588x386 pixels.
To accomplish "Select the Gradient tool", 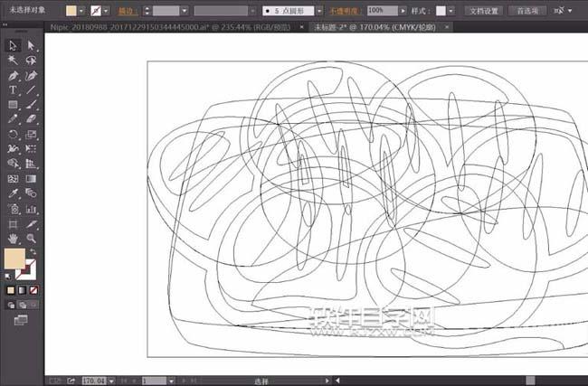I will [x=31, y=178].
